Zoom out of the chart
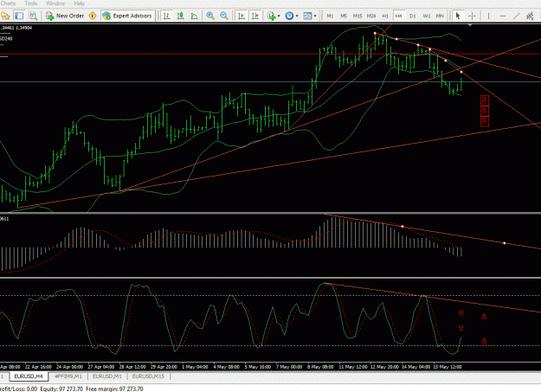 (224, 16)
